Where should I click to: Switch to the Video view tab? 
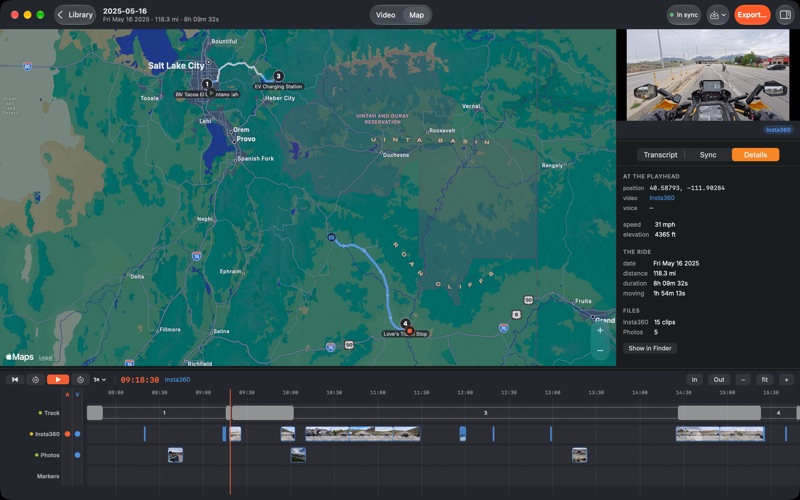pyautogui.click(x=386, y=15)
